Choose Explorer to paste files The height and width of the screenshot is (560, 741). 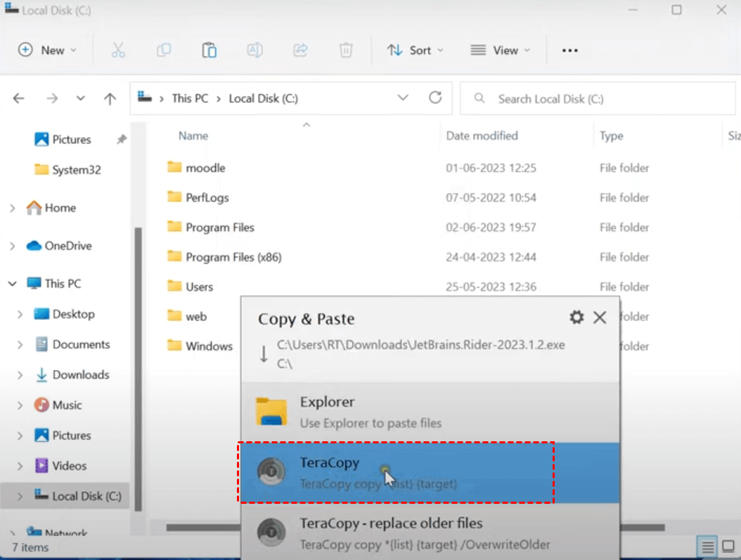click(x=430, y=412)
